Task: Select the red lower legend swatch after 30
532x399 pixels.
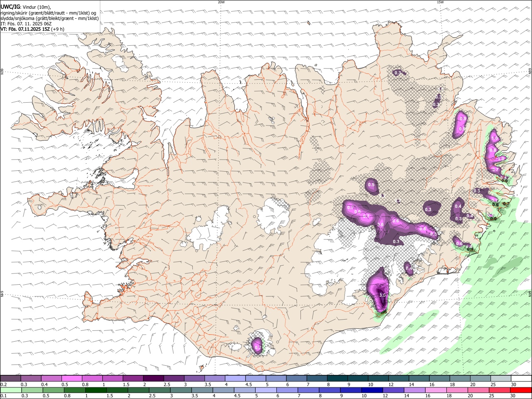Action: click(521, 390)
